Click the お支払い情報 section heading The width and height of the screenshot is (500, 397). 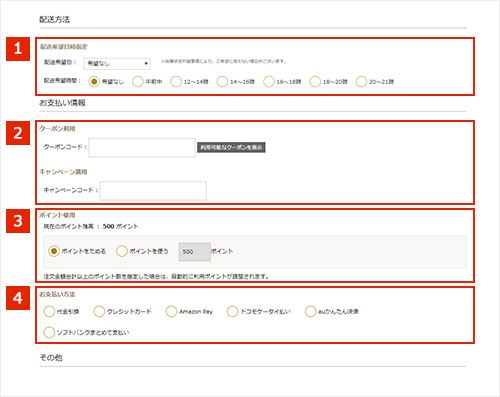pyautogui.click(x=62, y=103)
